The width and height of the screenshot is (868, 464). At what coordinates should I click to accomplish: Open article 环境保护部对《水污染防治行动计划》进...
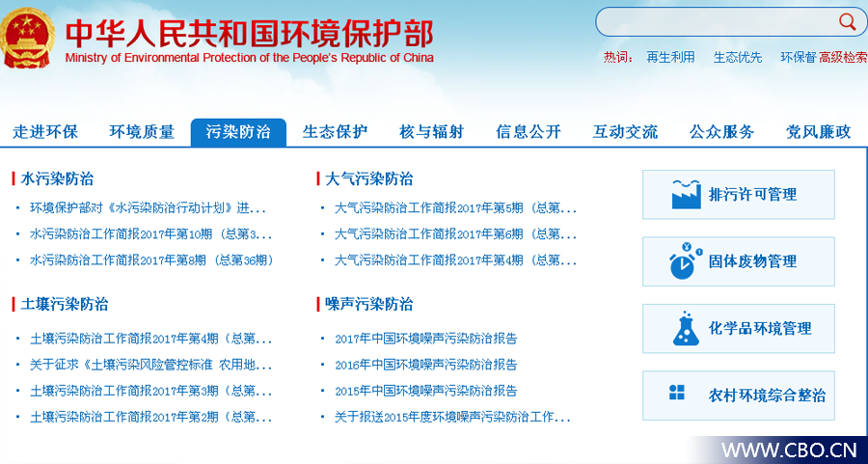click(x=149, y=208)
